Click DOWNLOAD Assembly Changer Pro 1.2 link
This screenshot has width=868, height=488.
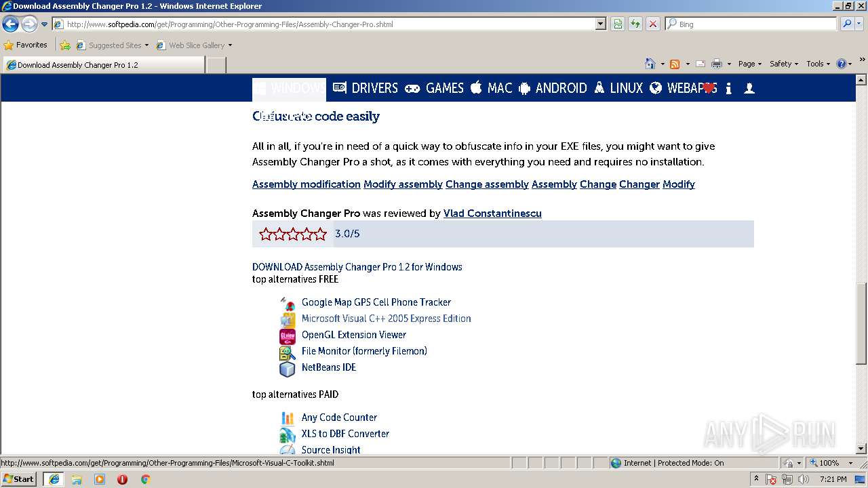point(357,267)
